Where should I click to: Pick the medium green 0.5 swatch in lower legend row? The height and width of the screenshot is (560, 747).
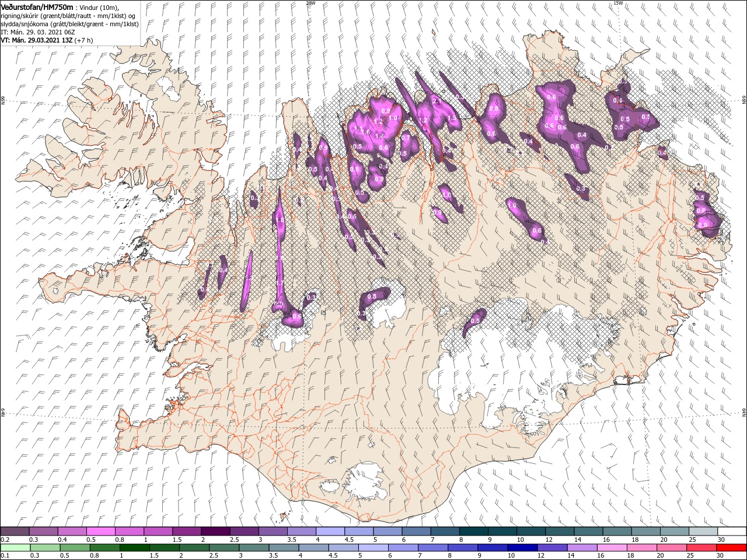click(x=75, y=548)
